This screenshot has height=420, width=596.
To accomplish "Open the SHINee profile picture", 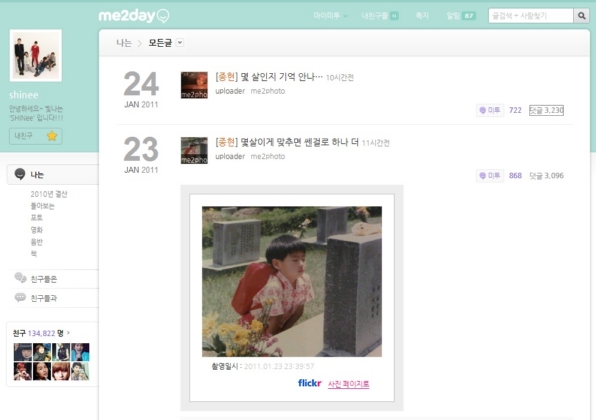I will click(x=36, y=55).
